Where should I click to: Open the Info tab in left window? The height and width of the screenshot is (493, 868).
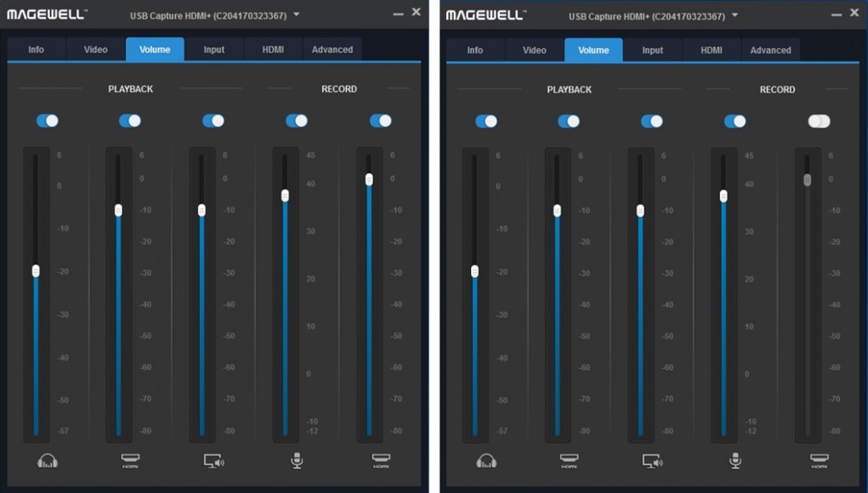[36, 49]
